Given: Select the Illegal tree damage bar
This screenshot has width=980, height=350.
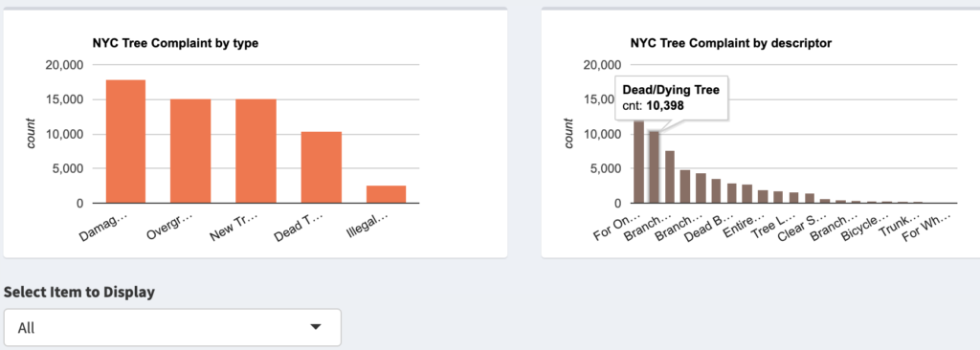Looking at the screenshot, I should (387, 194).
